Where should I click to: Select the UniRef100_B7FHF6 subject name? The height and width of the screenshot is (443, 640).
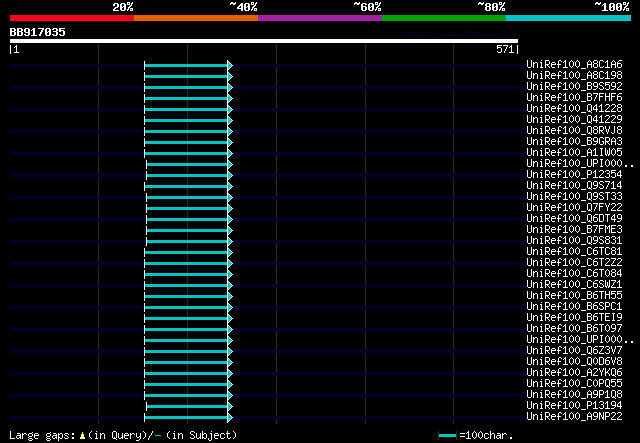(x=574, y=98)
